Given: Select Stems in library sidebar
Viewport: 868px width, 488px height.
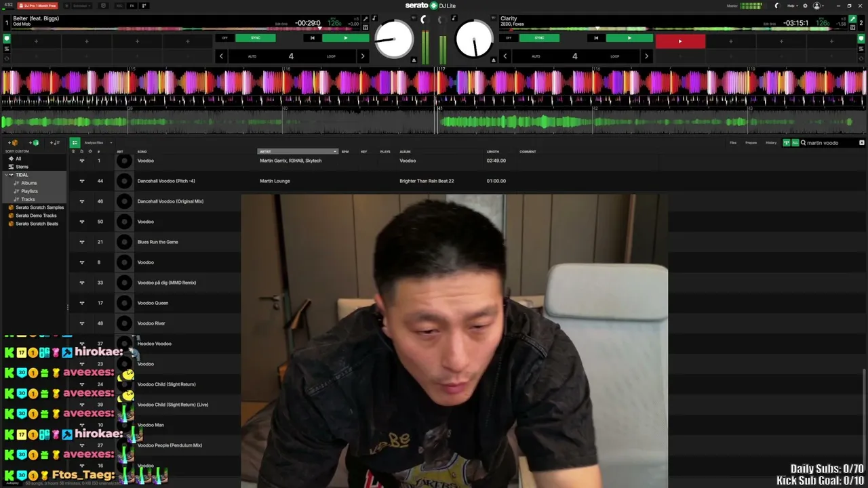Looking at the screenshot, I should [x=22, y=167].
